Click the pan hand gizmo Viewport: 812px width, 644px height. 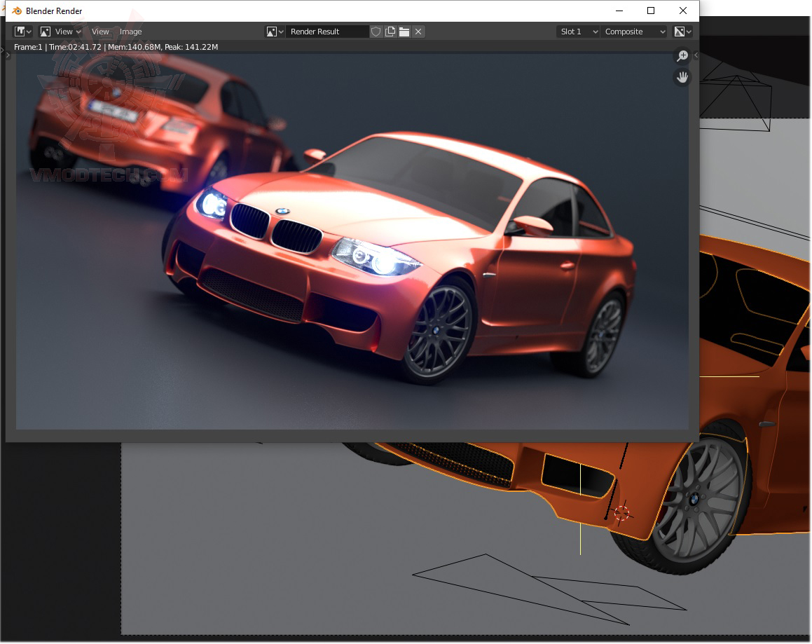click(682, 77)
